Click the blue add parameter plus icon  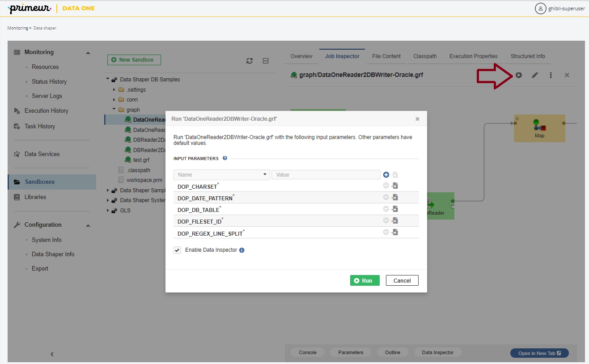[386, 175]
